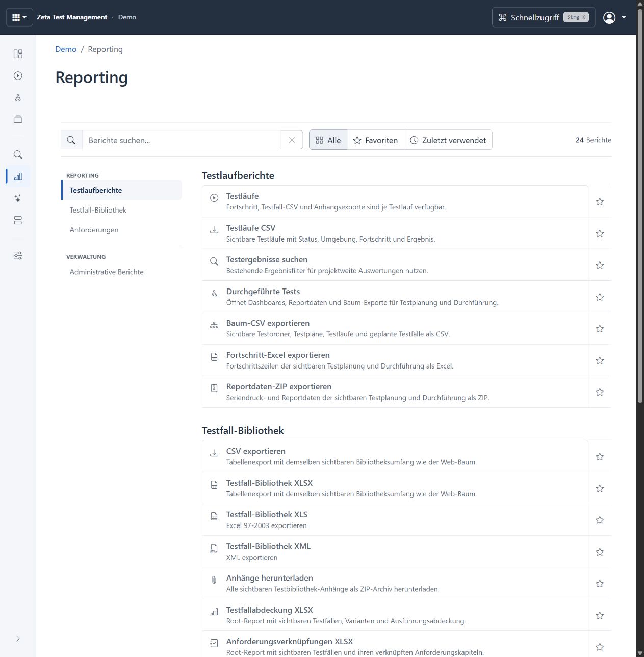Viewport: 644px width, 657px height.
Task: Open the Fortschritt-Excel exportieren report
Action: click(395, 360)
